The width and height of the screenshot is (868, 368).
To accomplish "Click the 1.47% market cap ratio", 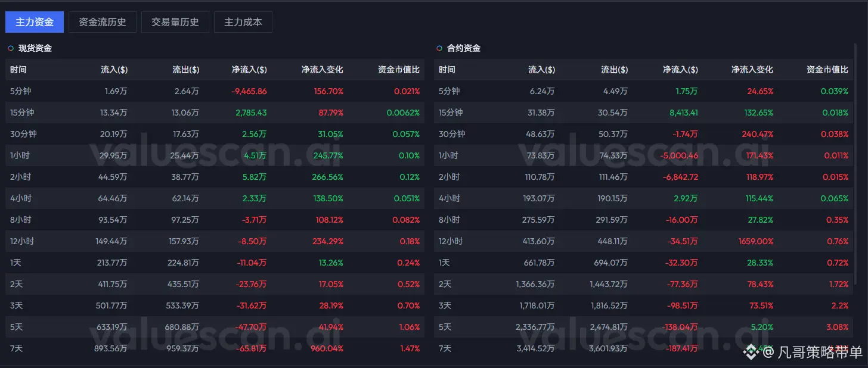I will tap(409, 348).
